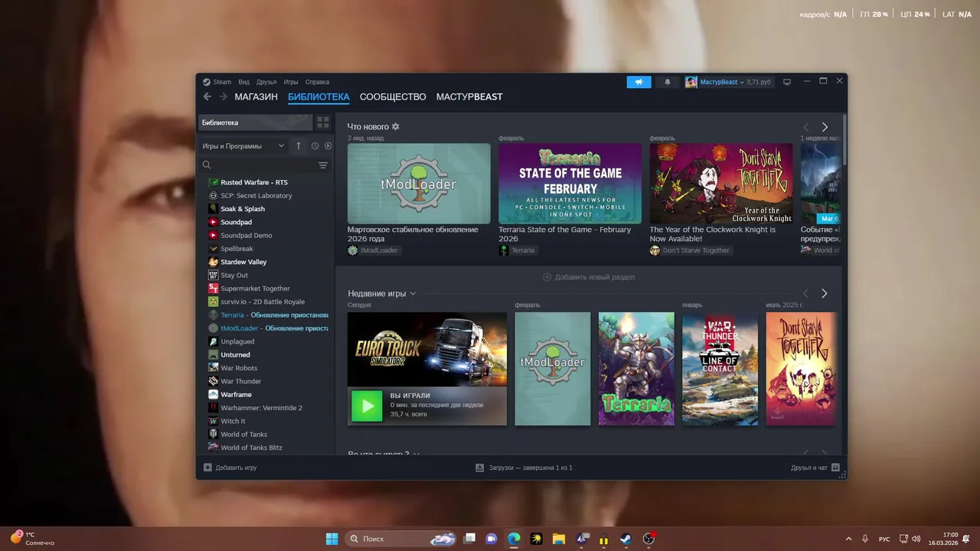Click the library search field

tap(265, 165)
